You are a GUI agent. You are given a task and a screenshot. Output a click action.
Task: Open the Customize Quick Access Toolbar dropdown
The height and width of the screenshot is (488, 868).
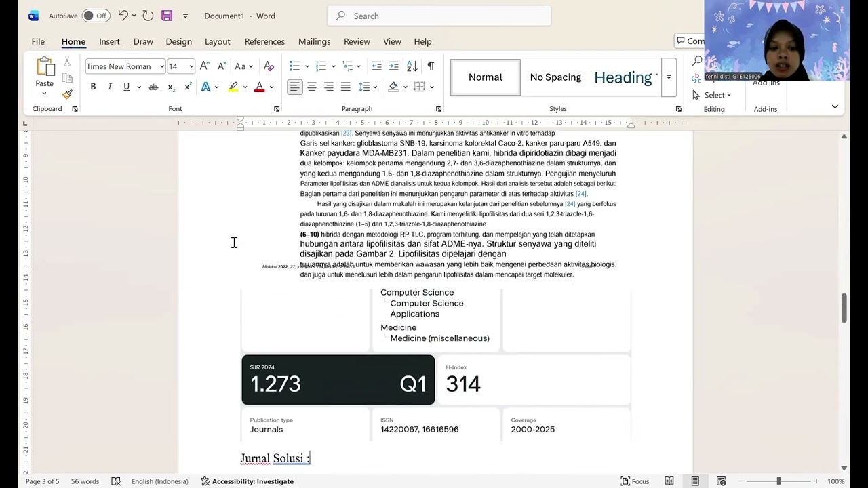(x=185, y=16)
